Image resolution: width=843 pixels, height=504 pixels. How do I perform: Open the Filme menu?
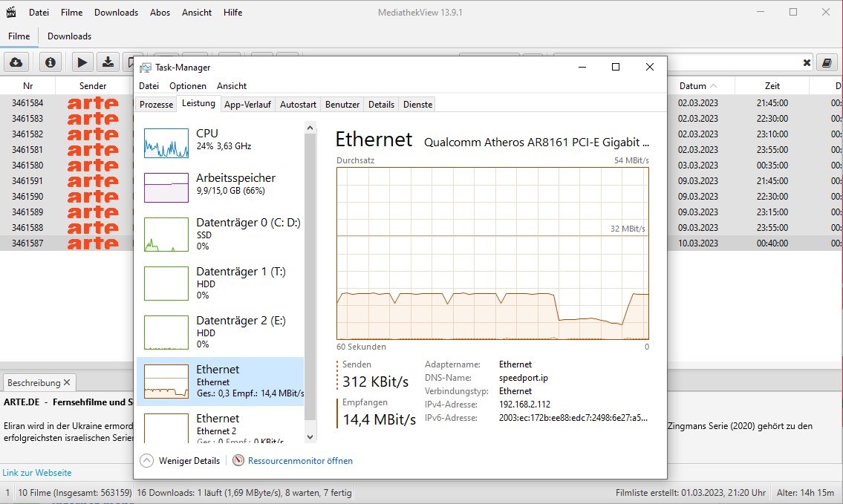pyautogui.click(x=71, y=13)
